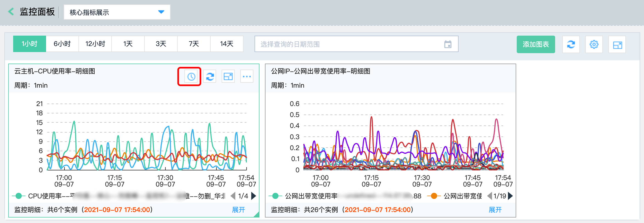This screenshot has height=223, width=644.
Task: Click the 选择查询的日期范围 date input
Action: tap(348, 44)
